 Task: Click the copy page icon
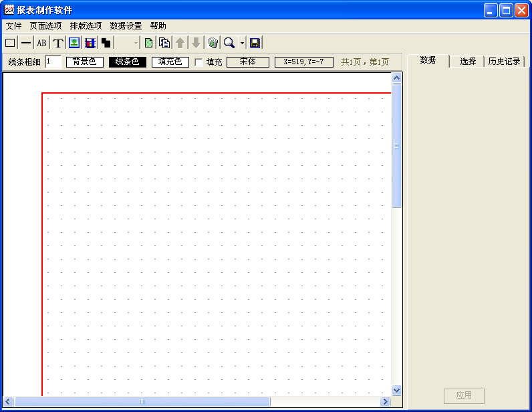click(164, 43)
